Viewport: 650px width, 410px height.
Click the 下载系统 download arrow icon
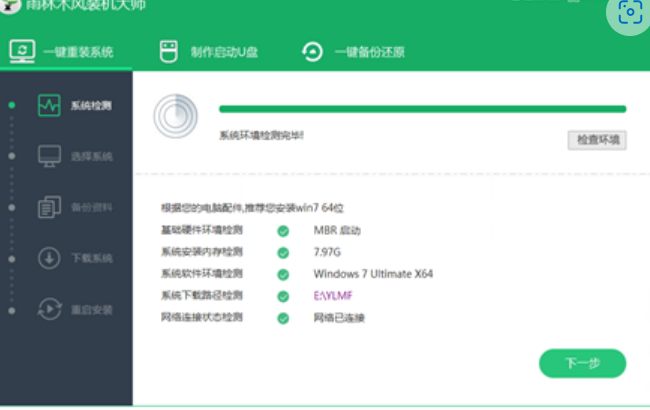coord(49,258)
